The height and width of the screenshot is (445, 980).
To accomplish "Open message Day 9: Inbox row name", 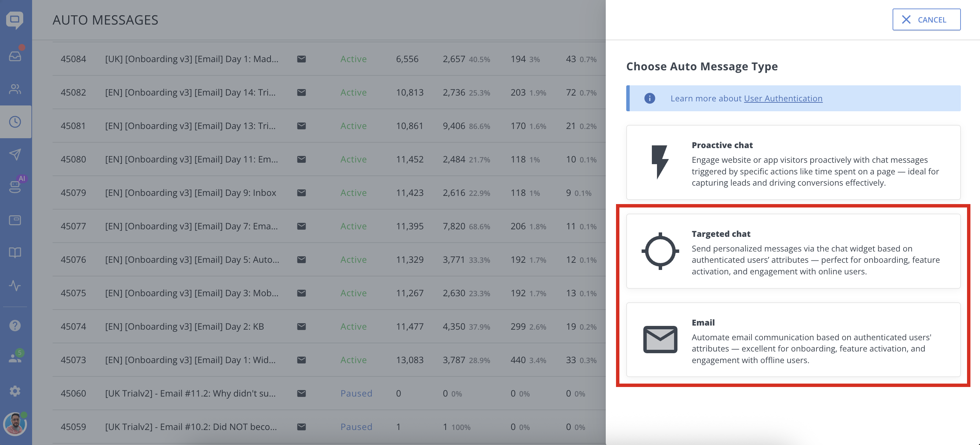I will click(191, 193).
